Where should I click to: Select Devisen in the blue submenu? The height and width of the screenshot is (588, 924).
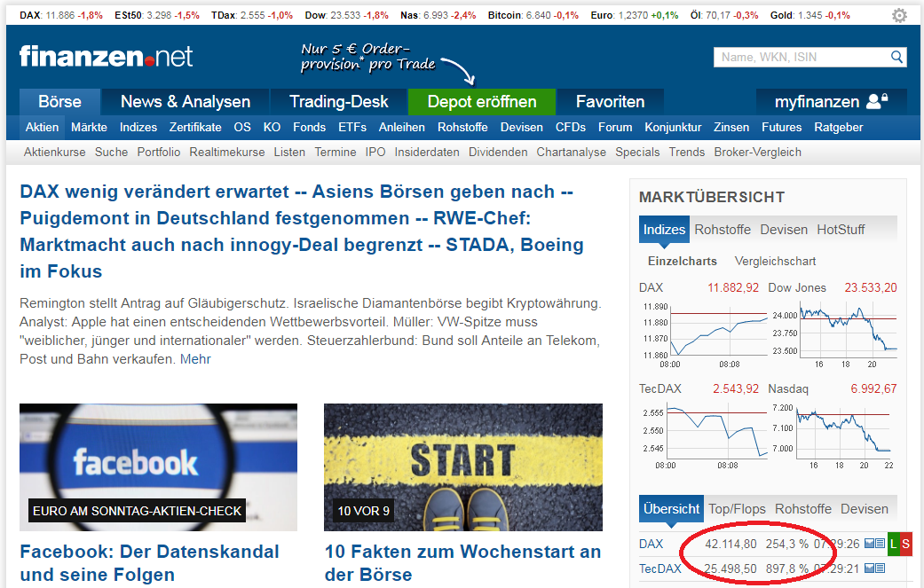pyautogui.click(x=522, y=127)
